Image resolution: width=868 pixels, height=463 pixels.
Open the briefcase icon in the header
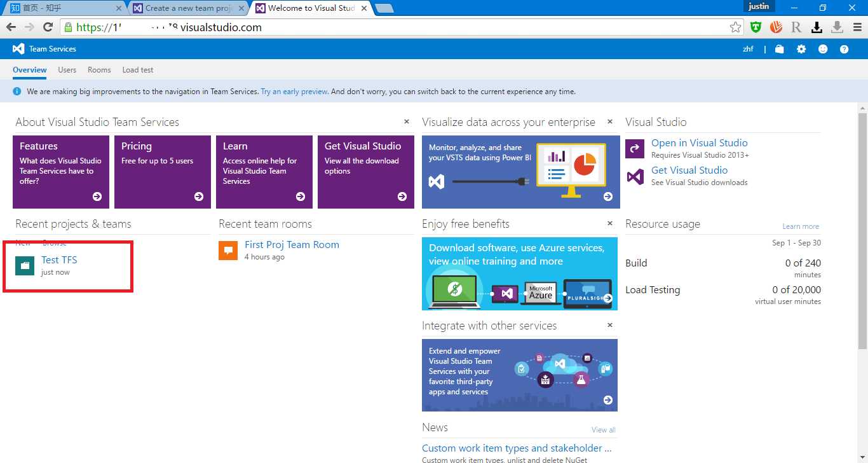pyautogui.click(x=780, y=49)
